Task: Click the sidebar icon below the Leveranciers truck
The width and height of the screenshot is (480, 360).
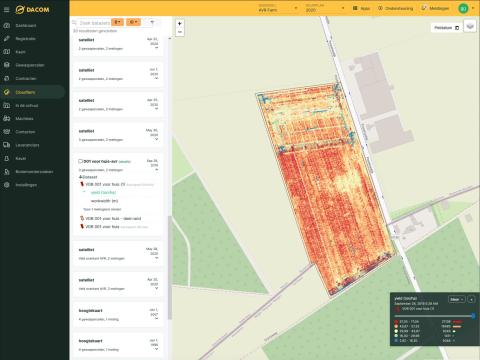Action: pyautogui.click(x=7, y=158)
